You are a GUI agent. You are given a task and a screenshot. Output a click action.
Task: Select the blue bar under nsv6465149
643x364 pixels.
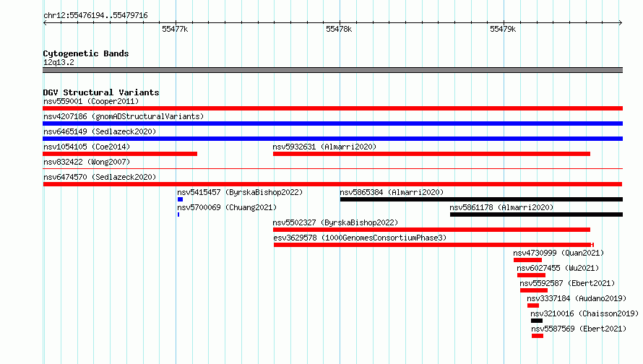tap(332, 139)
